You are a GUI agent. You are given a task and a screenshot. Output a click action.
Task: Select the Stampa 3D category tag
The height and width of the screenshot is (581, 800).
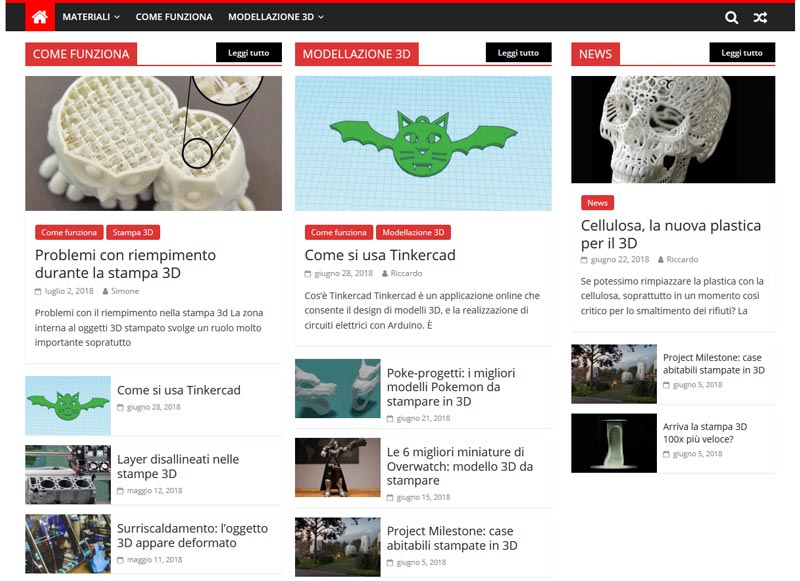click(x=133, y=232)
